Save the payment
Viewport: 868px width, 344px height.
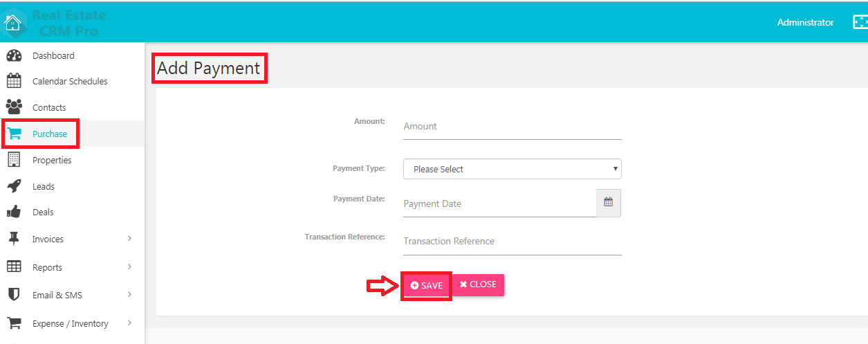tap(427, 285)
